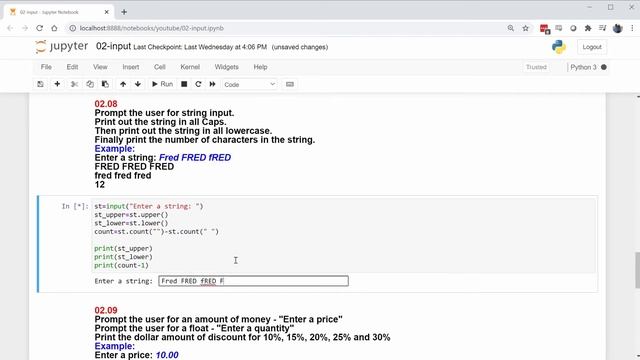Open the browser profile avatar
640x360 pixels.
(x=618, y=28)
